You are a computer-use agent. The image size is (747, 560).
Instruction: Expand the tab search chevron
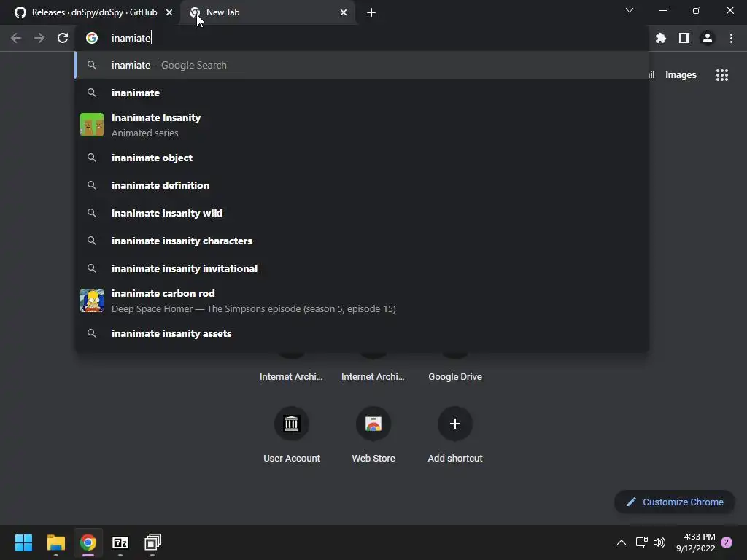pos(630,10)
